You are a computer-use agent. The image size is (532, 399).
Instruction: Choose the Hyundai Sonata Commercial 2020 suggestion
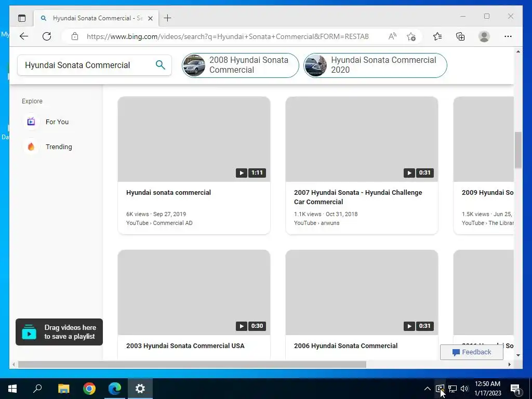pyautogui.click(x=375, y=65)
